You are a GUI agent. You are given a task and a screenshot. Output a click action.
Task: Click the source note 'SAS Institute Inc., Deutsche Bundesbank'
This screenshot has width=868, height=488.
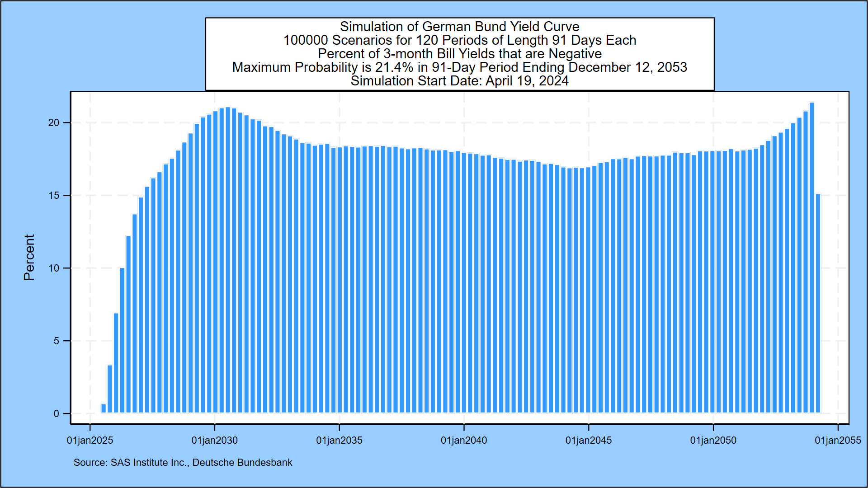click(201, 463)
